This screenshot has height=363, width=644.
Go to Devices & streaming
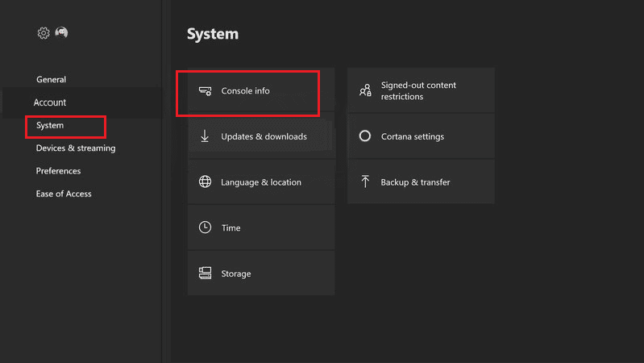(x=76, y=148)
